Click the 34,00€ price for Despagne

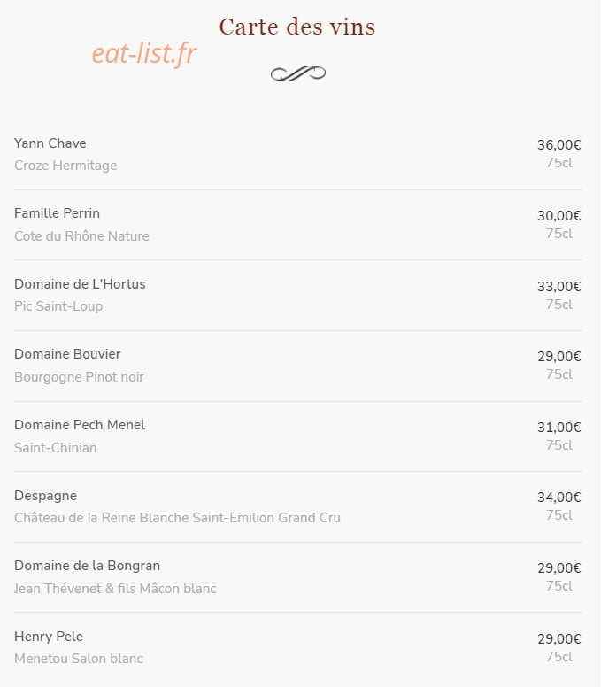(559, 498)
